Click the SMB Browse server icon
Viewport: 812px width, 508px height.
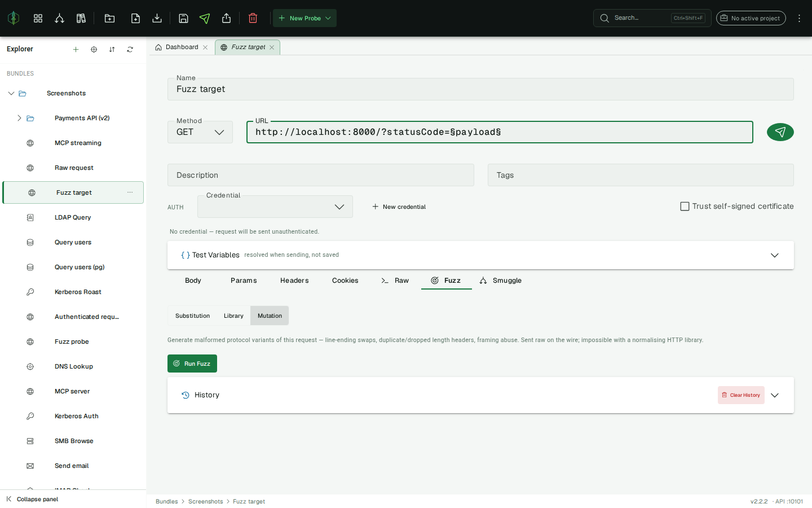click(x=30, y=441)
